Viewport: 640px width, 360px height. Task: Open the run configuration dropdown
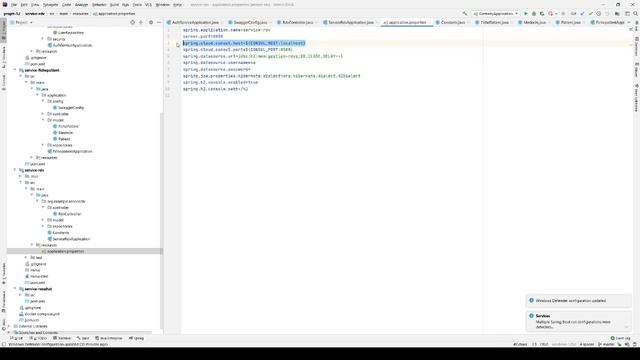tap(496, 13)
